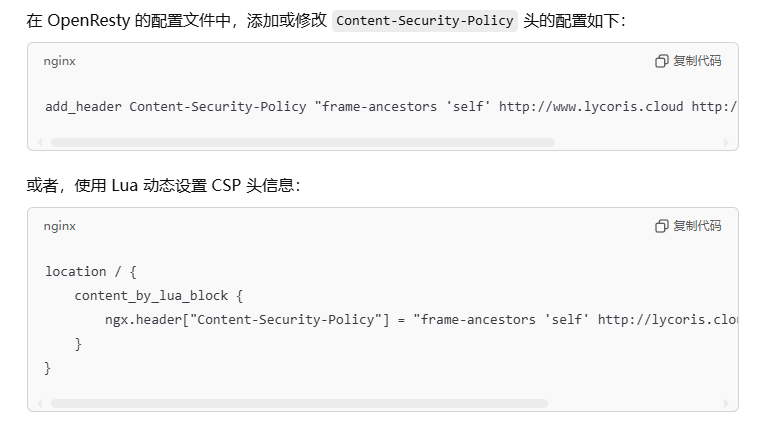Click the copy icon in the Lua location code block
Image resolution: width=784 pixels, height=432 pixels.
pyautogui.click(x=662, y=226)
